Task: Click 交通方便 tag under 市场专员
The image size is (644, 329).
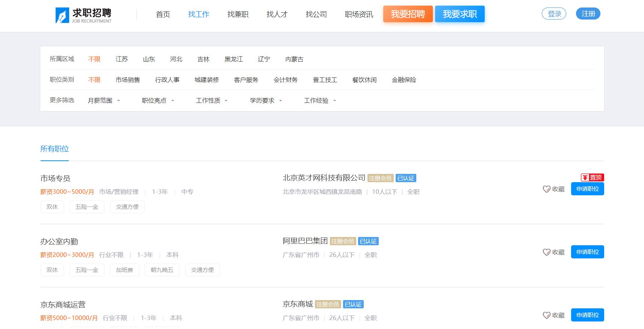Action: (x=127, y=207)
